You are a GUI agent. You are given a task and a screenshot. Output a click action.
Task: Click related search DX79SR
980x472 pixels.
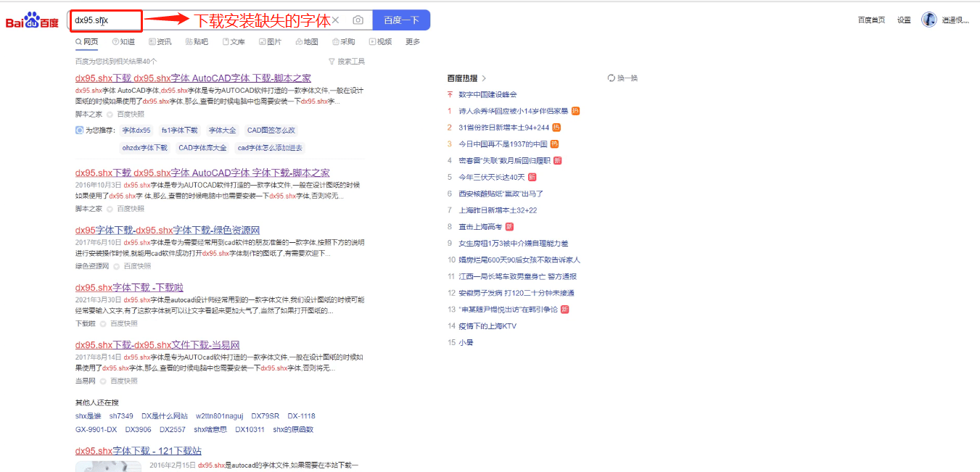(x=265, y=416)
